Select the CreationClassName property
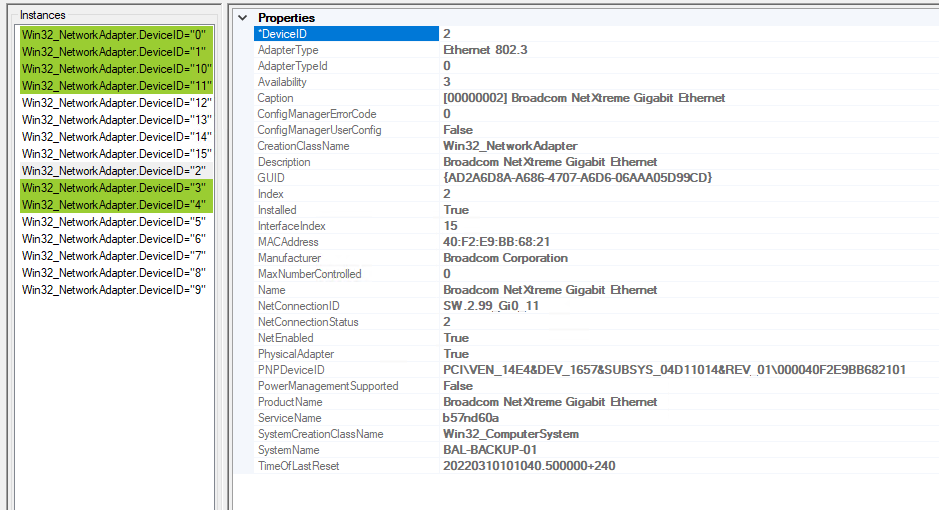The width and height of the screenshot is (939, 510). [303, 146]
